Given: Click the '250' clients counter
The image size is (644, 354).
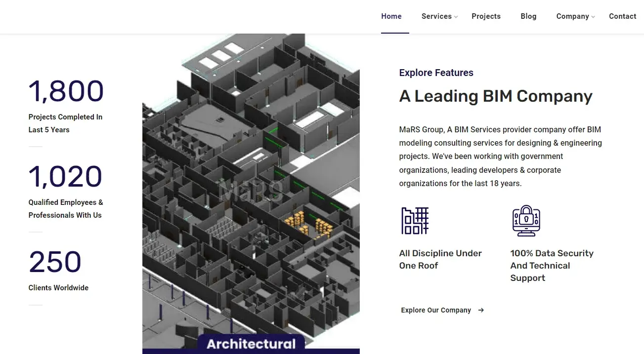Looking at the screenshot, I should click(x=55, y=262).
